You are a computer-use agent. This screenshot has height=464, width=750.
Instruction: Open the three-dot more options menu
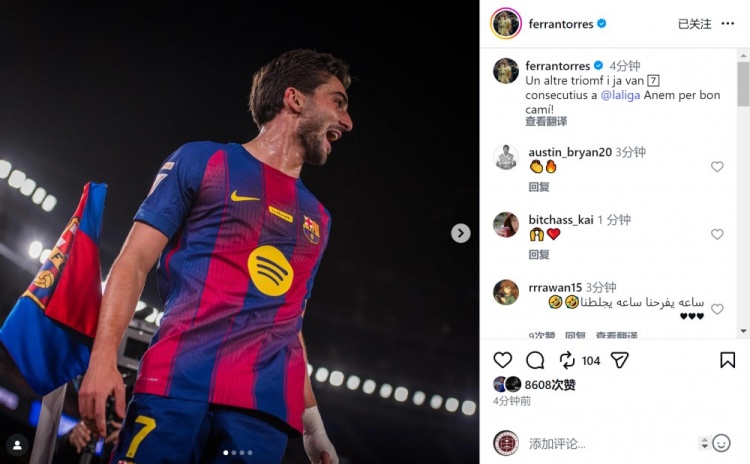[x=727, y=24]
